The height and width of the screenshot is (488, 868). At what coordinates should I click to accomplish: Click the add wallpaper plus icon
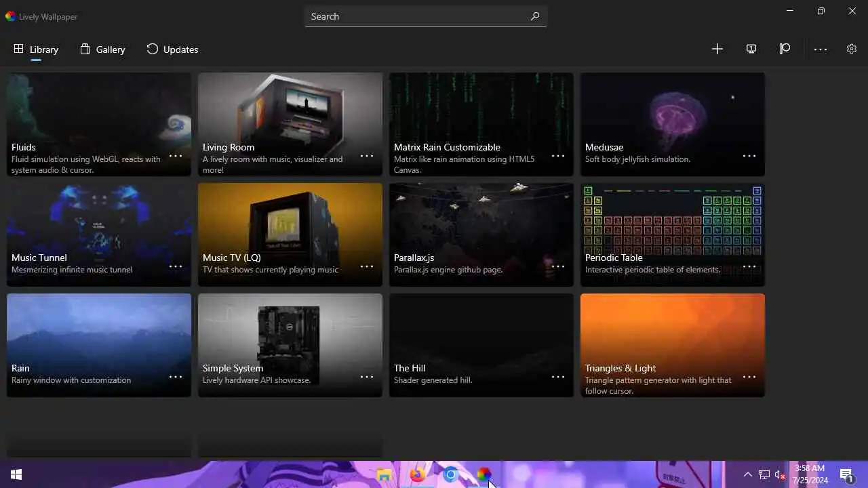coord(717,49)
